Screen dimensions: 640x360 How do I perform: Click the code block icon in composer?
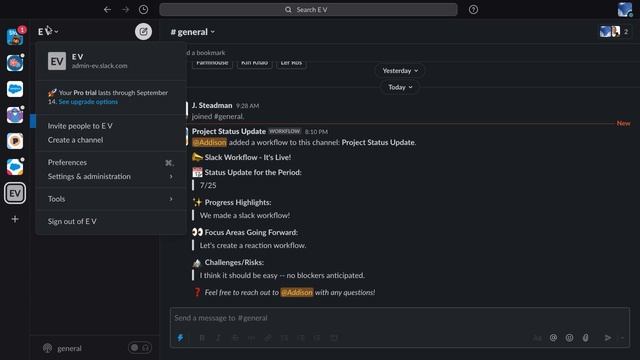[334, 338]
